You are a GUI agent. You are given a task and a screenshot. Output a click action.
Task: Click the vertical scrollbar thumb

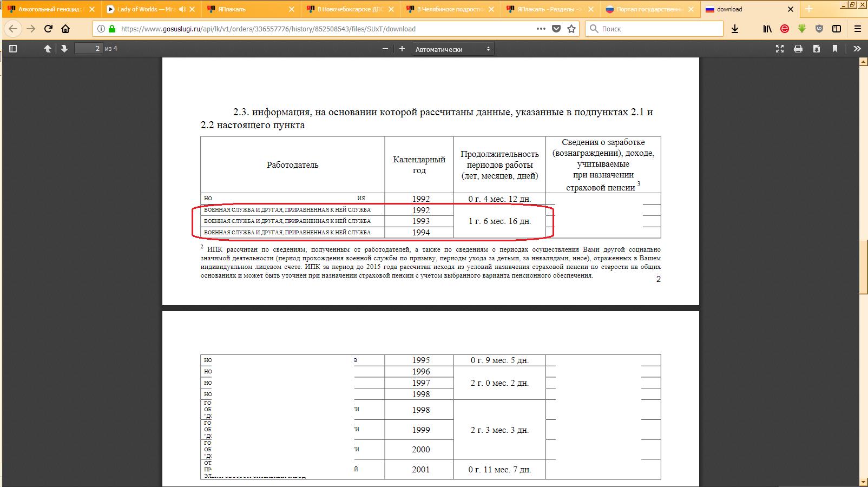click(863, 266)
